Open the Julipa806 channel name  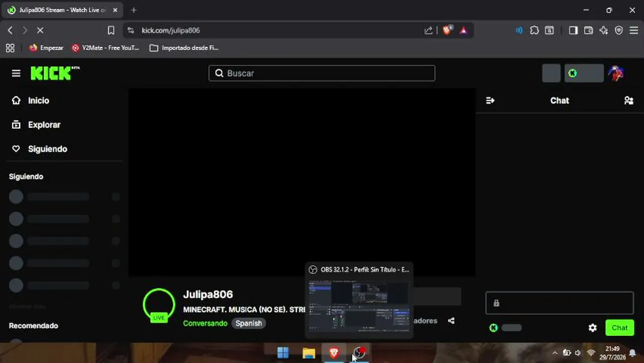coord(208,294)
